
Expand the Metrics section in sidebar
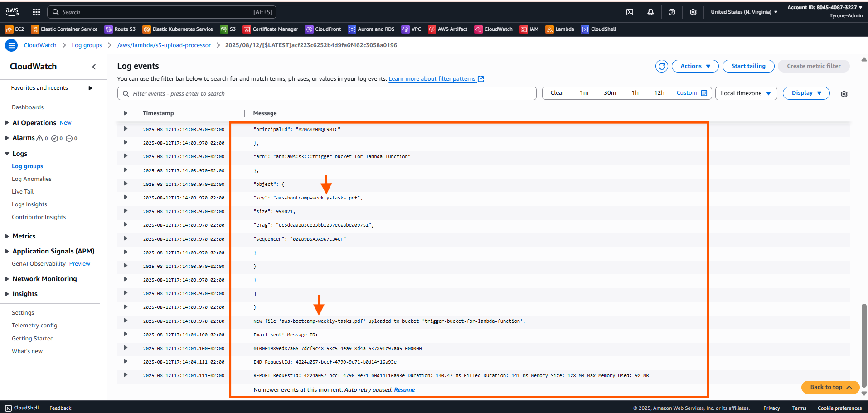(24, 236)
